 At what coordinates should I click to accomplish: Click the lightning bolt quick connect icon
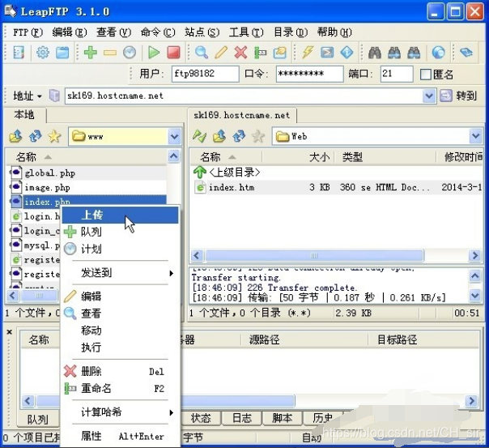pos(308,53)
